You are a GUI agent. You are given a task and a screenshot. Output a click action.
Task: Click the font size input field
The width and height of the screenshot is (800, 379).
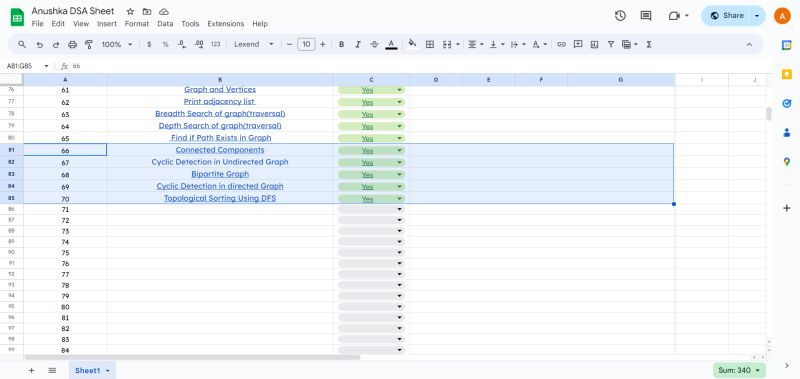pos(306,44)
